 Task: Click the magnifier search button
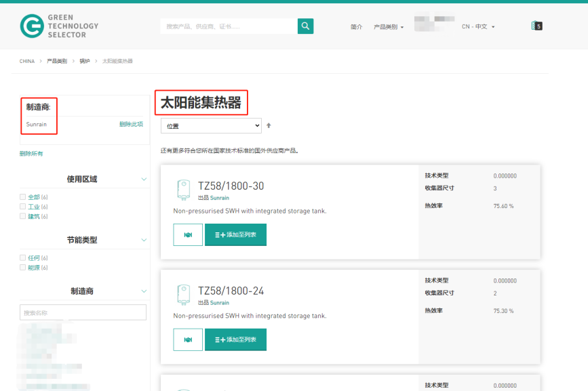[305, 26]
